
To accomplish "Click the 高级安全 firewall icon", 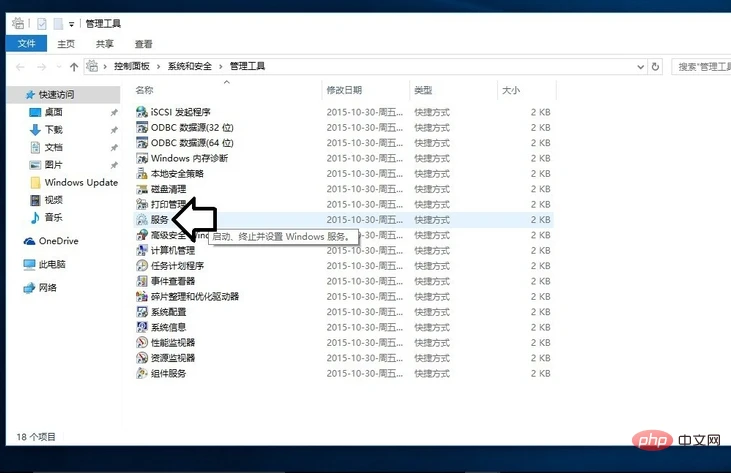I will (x=142, y=235).
